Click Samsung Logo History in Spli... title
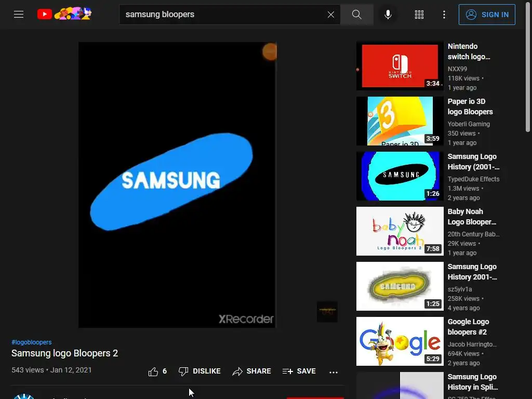Viewport: 532px width, 399px height. coord(473,382)
